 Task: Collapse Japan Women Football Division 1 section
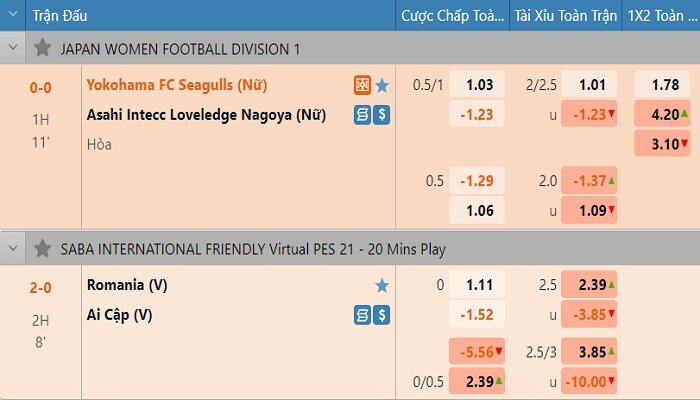pos(13,47)
